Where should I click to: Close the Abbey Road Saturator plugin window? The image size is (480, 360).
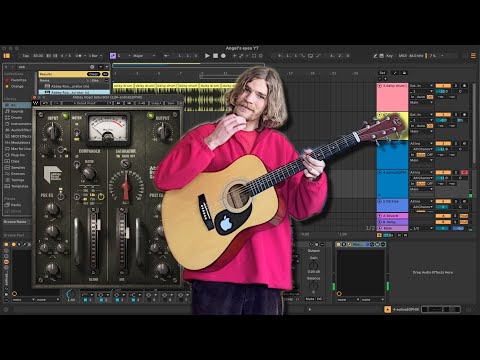tap(35, 97)
